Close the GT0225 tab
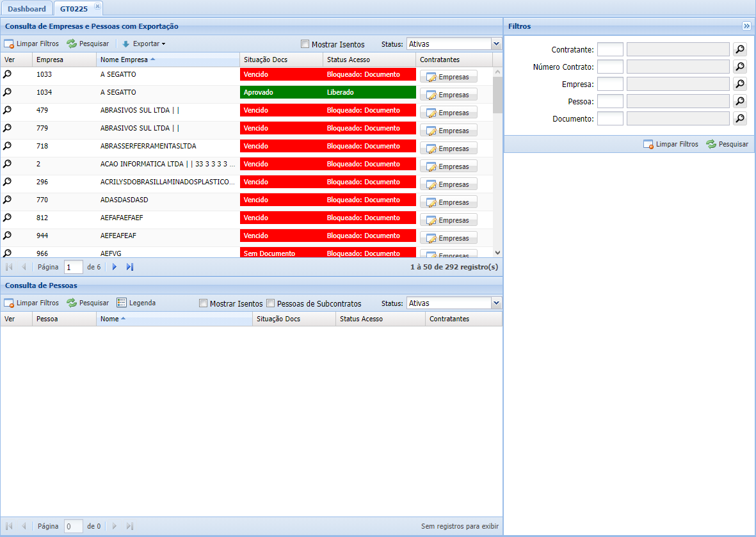The height and width of the screenshot is (537, 756). pyautogui.click(x=97, y=6)
